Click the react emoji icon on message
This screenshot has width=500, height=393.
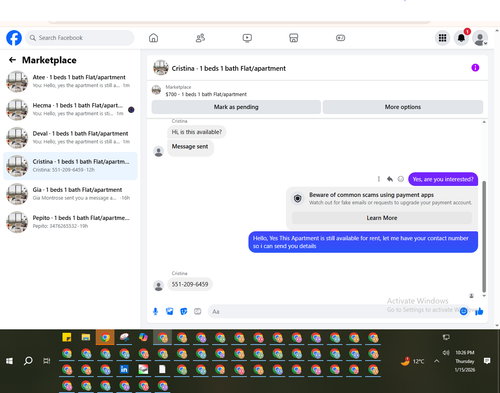[x=401, y=179]
